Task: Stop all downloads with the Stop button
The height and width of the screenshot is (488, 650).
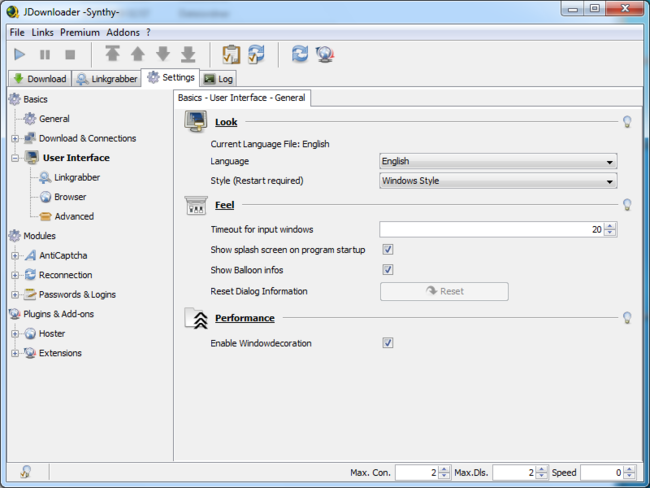Action: click(70, 54)
